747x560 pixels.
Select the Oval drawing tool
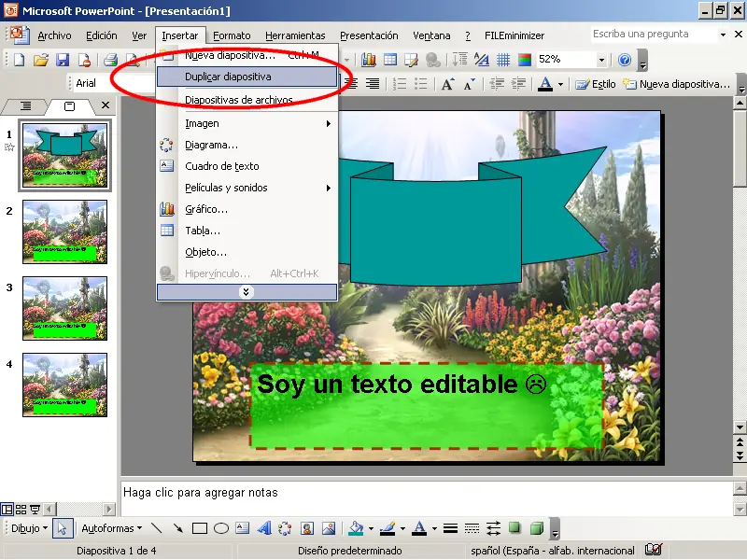(221, 528)
